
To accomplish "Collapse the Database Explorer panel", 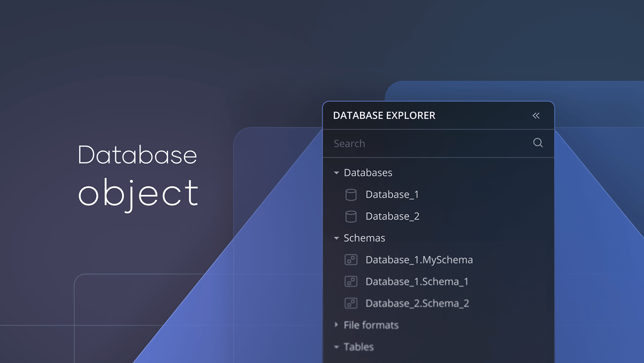I will (536, 116).
